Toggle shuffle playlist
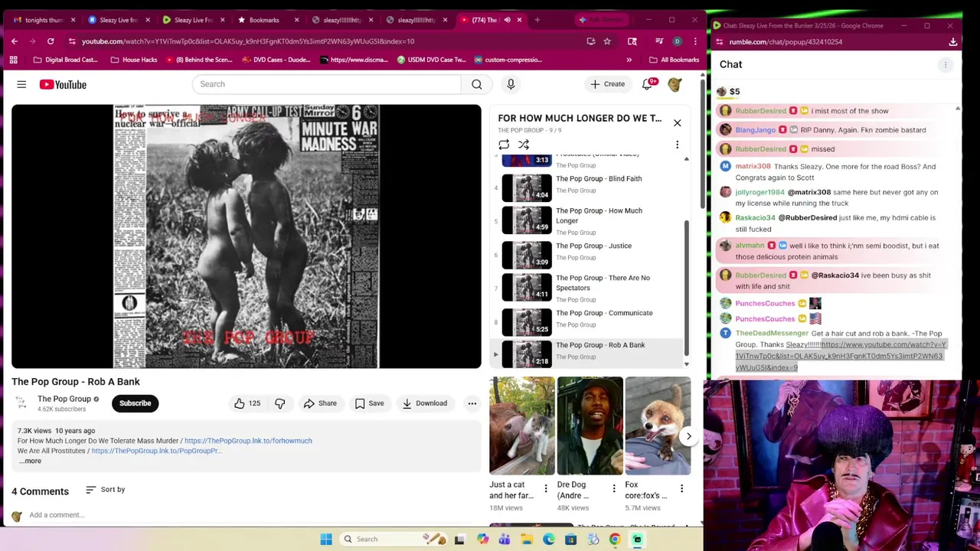This screenshot has width=980, height=551. (524, 145)
